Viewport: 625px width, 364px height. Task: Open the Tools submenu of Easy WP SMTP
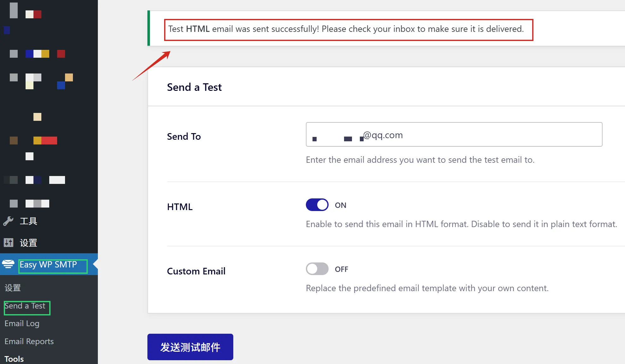[x=14, y=359]
